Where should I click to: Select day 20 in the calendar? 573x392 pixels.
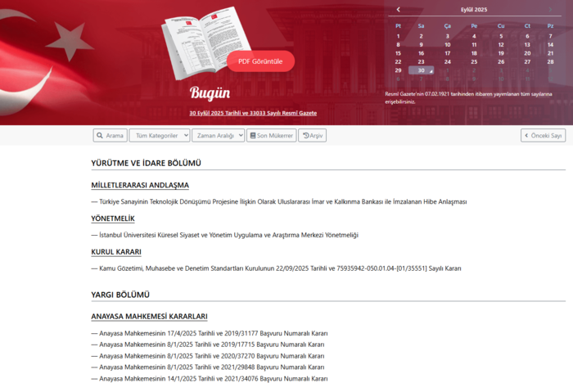coord(527,53)
